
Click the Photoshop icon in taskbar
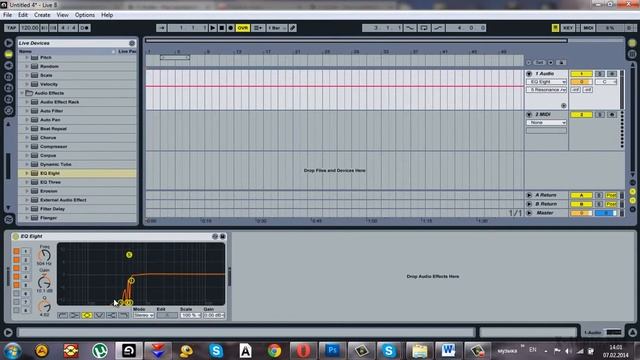click(332, 351)
